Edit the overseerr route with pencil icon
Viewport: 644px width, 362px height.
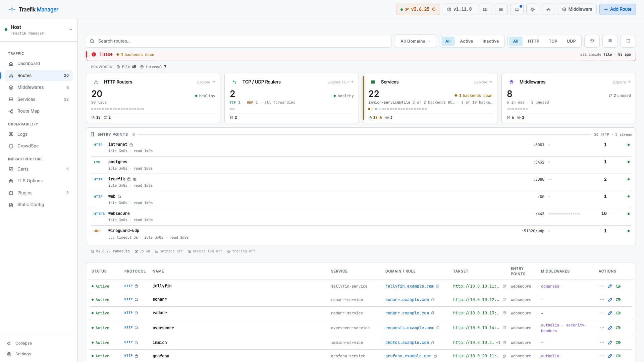pos(610,328)
